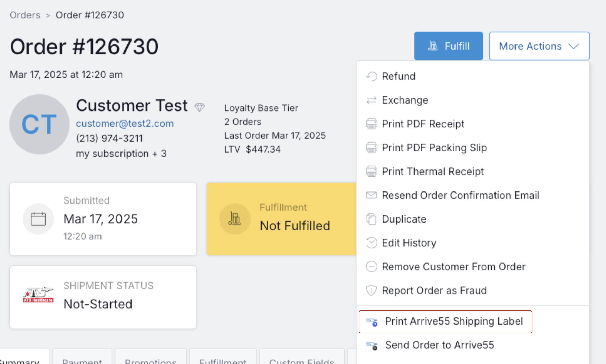Click envelope icon for Resend Order Confirmation
Screen dimensions: 606x364
coord(371,195)
